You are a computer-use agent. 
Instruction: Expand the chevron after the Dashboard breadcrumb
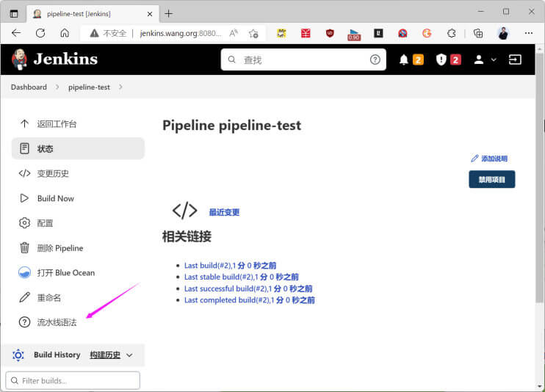click(57, 87)
